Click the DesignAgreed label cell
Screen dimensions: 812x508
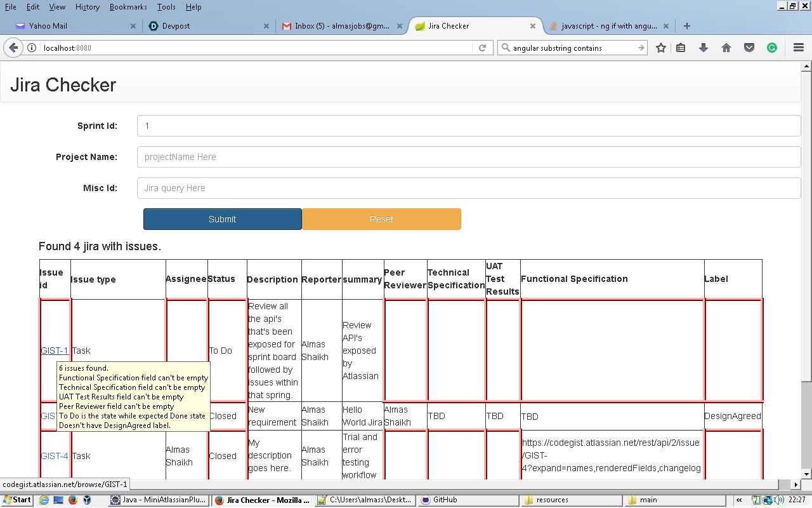click(x=733, y=416)
